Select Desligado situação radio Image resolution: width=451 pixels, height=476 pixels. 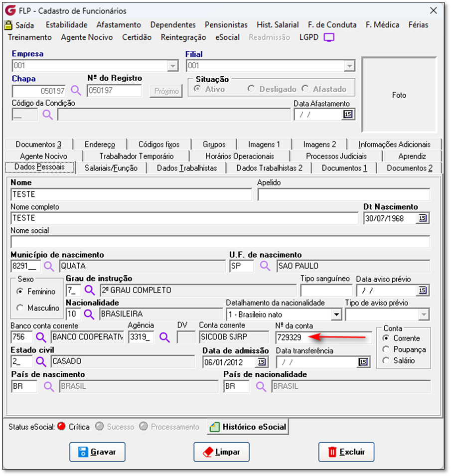click(251, 89)
